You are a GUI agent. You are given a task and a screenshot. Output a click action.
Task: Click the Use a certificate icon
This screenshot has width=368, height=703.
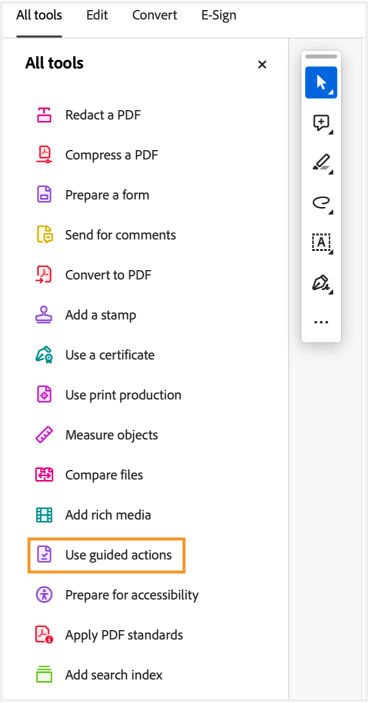pyautogui.click(x=44, y=355)
